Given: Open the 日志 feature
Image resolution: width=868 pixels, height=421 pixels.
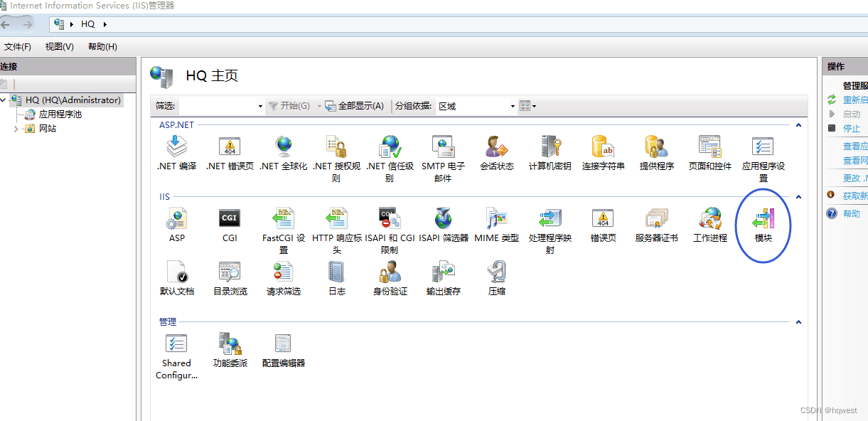Looking at the screenshot, I should [x=337, y=278].
